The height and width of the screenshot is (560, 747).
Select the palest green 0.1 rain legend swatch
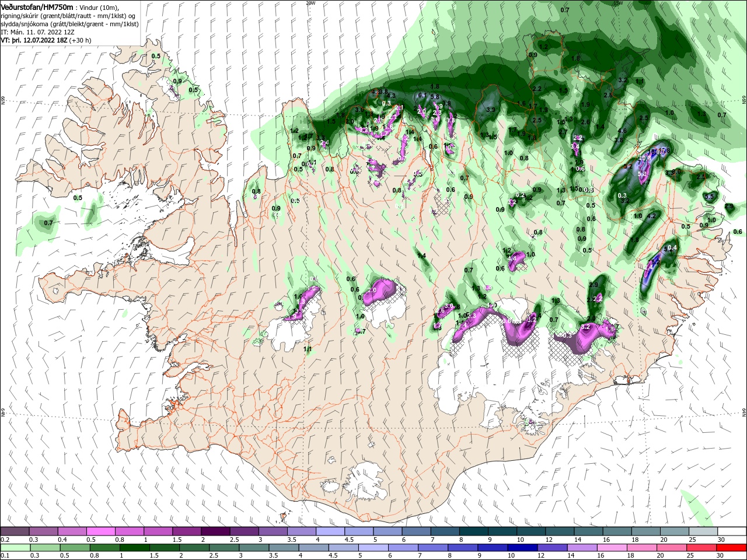[x=15, y=548]
